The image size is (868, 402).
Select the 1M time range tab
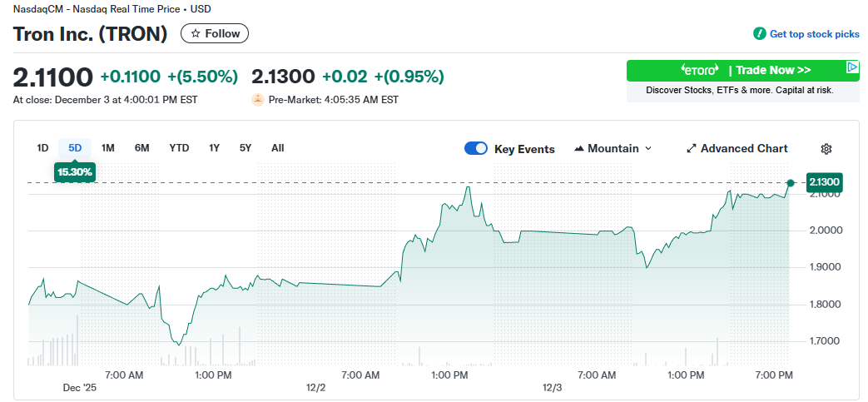point(108,148)
